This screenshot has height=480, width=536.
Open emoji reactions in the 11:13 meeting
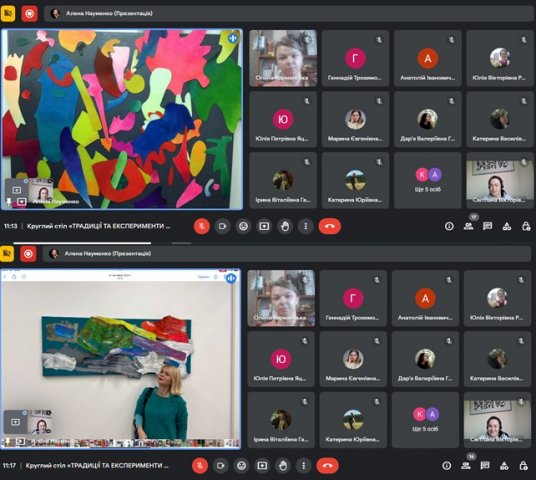coord(243,226)
